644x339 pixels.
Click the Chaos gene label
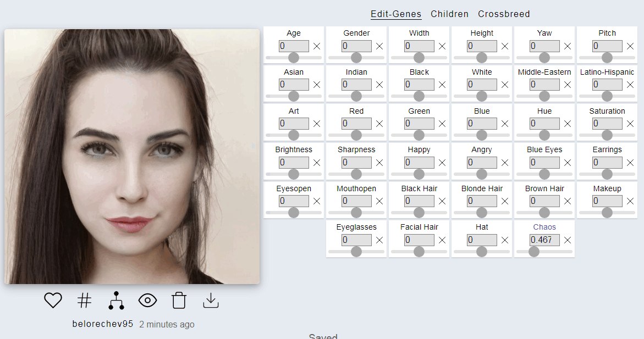544,227
